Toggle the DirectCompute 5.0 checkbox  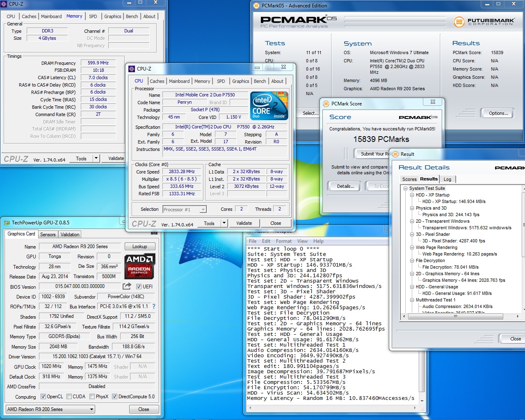(115, 397)
